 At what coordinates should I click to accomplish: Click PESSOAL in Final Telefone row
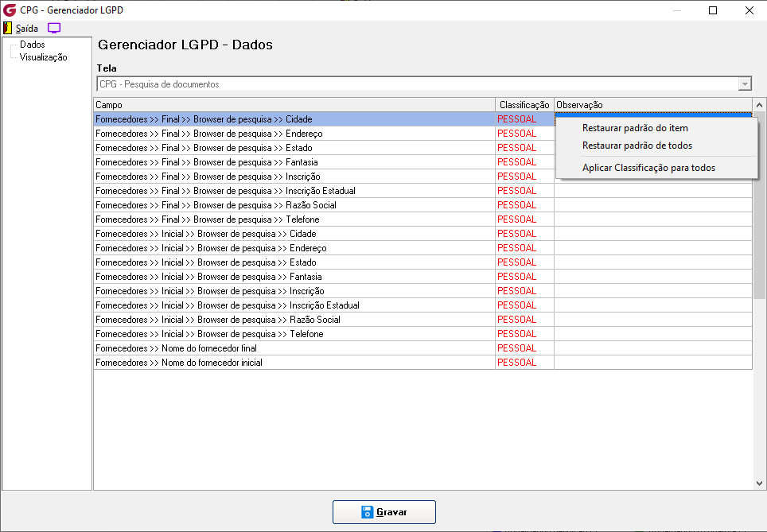pyautogui.click(x=517, y=219)
